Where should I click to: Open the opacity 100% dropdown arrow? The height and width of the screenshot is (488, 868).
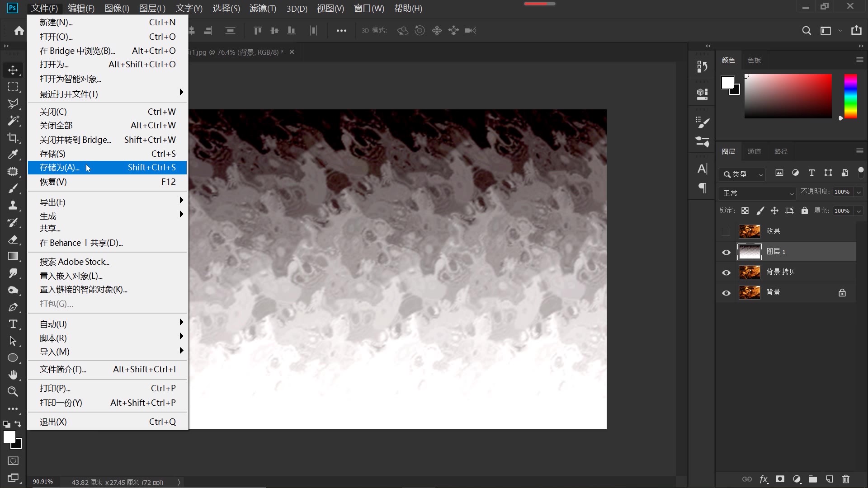click(859, 192)
